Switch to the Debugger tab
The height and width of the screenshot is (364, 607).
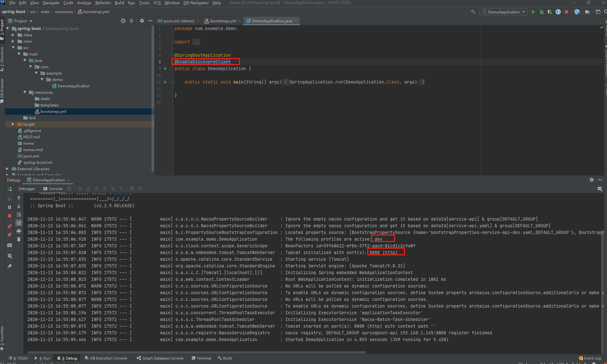pyautogui.click(x=27, y=189)
